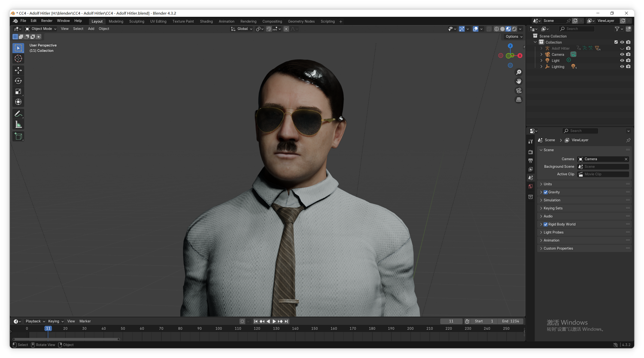Toggle the camera view icon
644x358 pixels.
pyautogui.click(x=519, y=90)
